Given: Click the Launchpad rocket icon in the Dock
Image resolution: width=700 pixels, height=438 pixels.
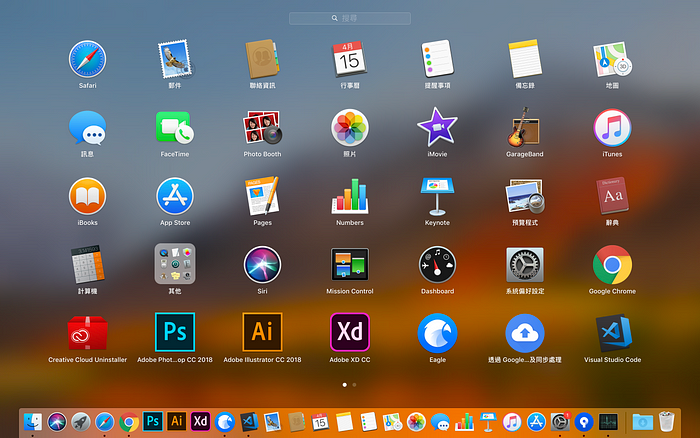Looking at the screenshot, I should pyautogui.click(x=81, y=422).
